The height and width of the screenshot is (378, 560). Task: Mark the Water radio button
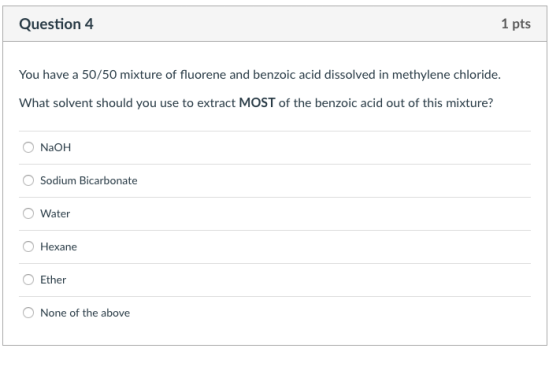(28, 214)
